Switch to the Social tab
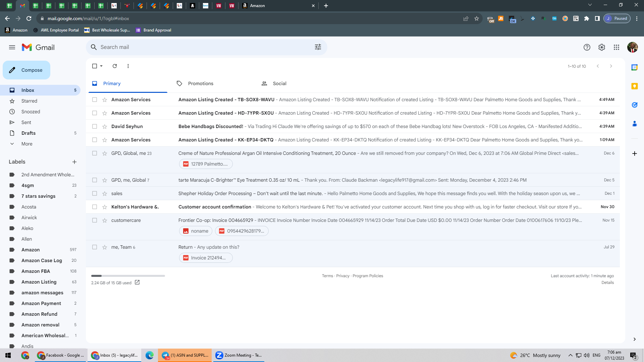 (x=279, y=83)
